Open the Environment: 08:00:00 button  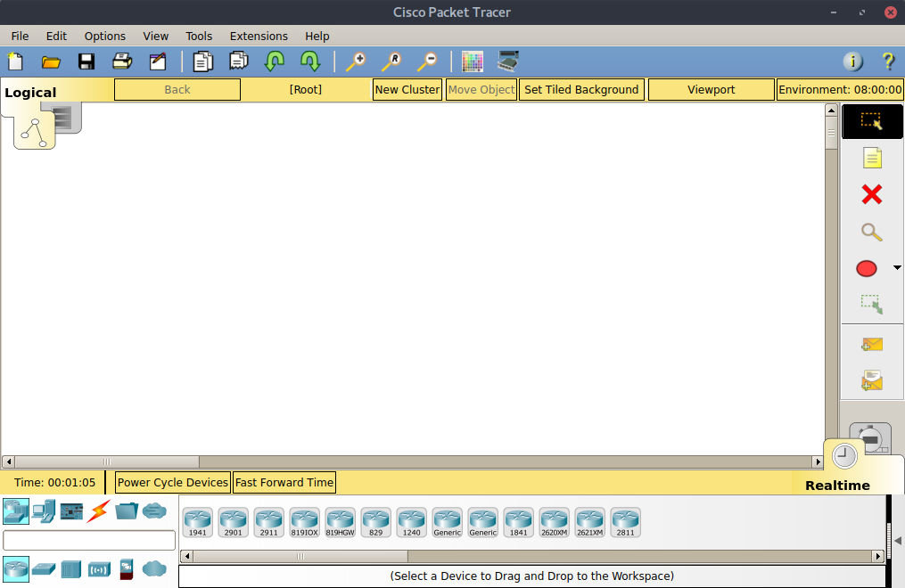(x=840, y=89)
